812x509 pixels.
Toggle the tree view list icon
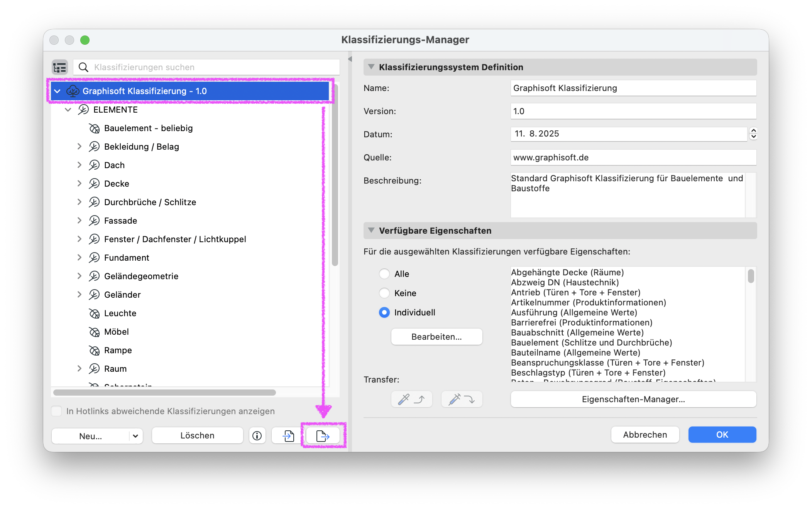pyautogui.click(x=60, y=67)
